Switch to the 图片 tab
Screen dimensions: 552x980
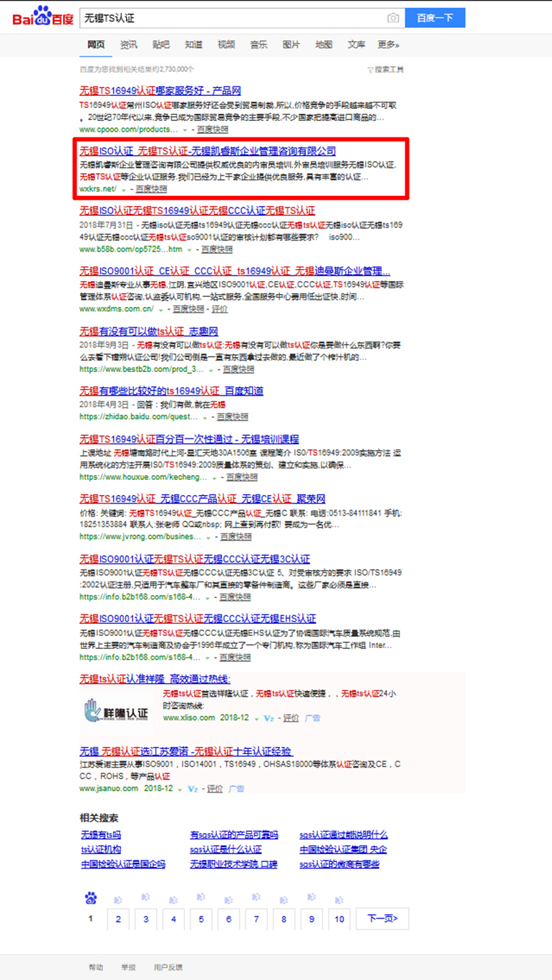pyautogui.click(x=291, y=45)
